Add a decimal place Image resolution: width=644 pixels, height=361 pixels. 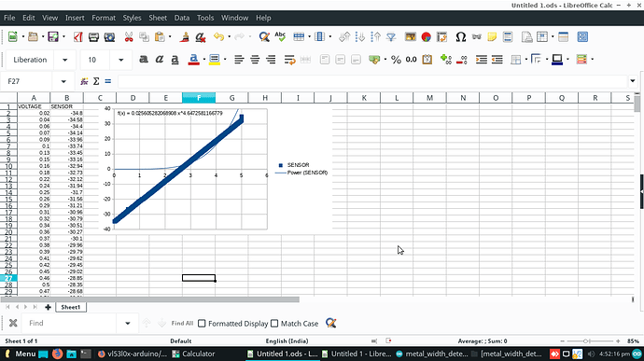click(x=446, y=60)
